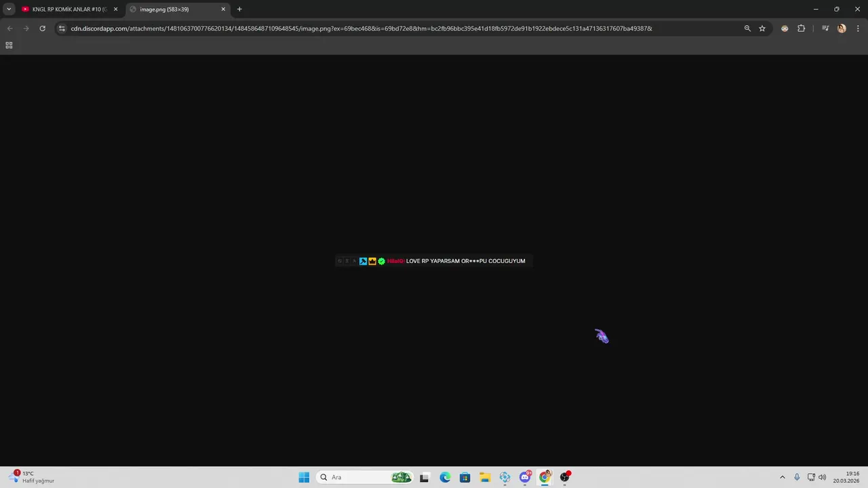
Task: Close the image.png tab
Action: 223,9
